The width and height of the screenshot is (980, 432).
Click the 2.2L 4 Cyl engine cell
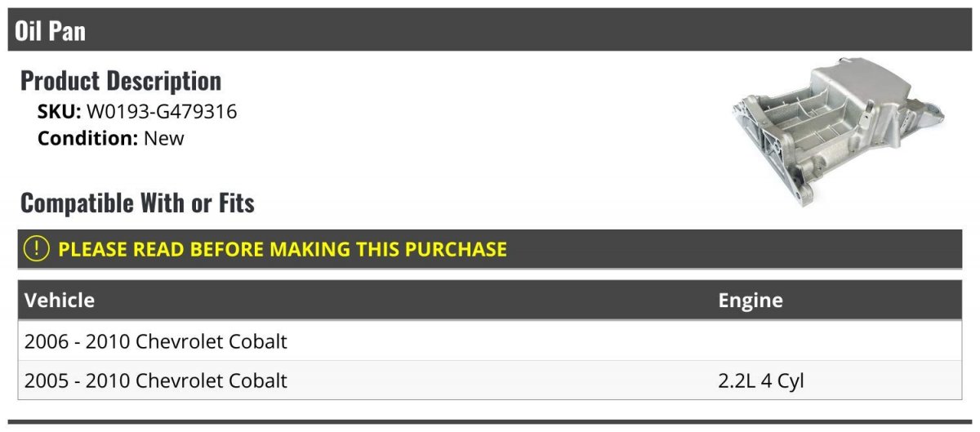761,381
